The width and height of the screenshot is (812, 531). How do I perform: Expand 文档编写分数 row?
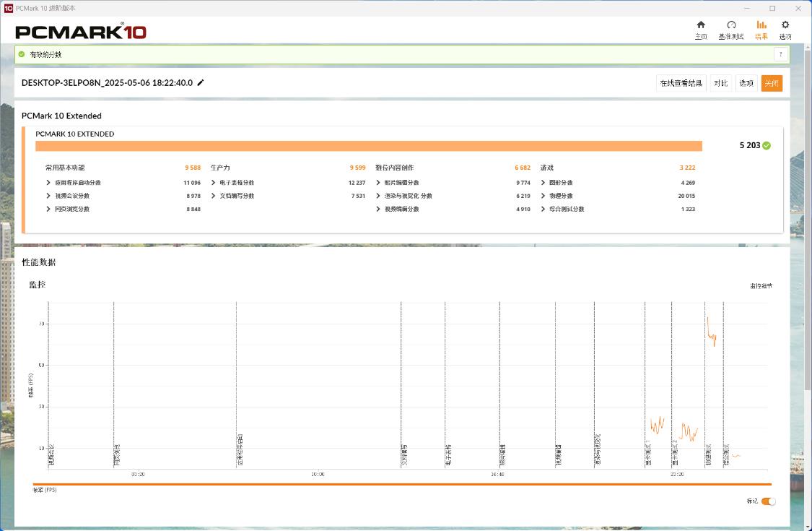[214, 196]
